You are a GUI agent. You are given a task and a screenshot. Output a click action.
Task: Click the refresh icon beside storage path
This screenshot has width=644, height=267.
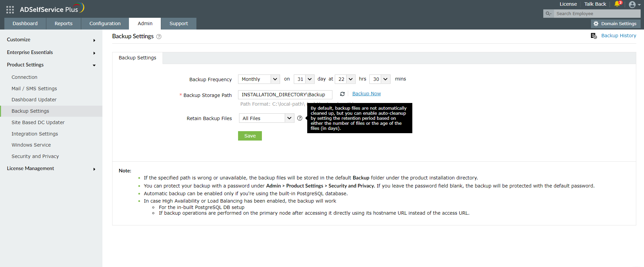[x=342, y=94]
